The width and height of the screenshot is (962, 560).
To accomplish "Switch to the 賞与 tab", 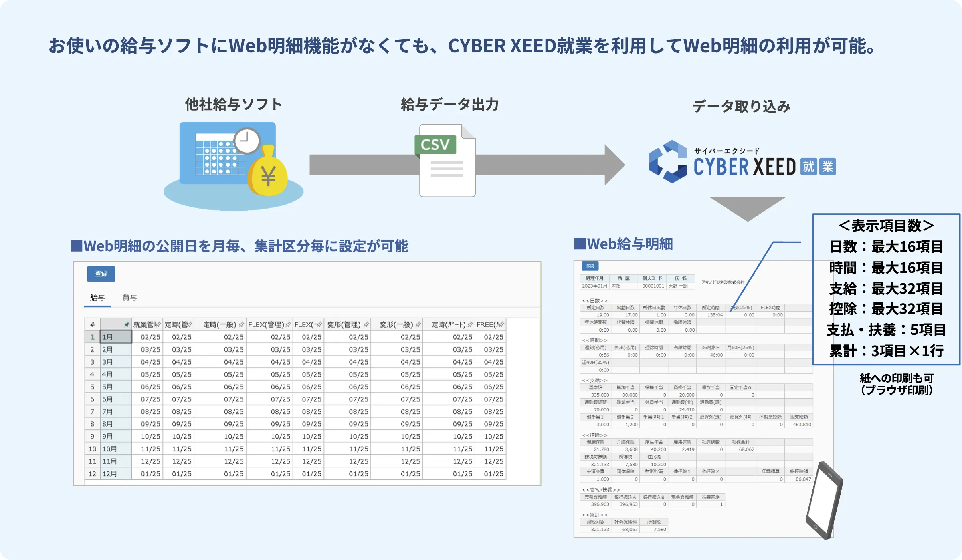I will [129, 298].
